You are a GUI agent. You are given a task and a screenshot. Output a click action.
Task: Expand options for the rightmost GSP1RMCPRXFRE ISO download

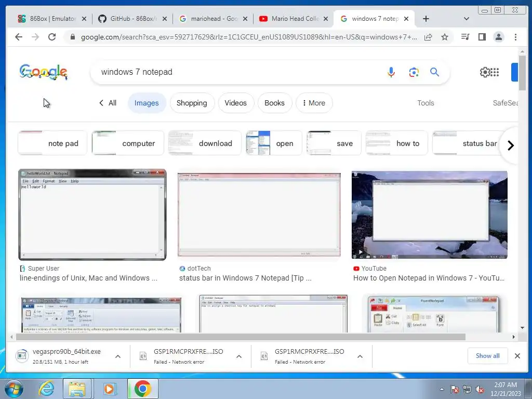[360, 356]
